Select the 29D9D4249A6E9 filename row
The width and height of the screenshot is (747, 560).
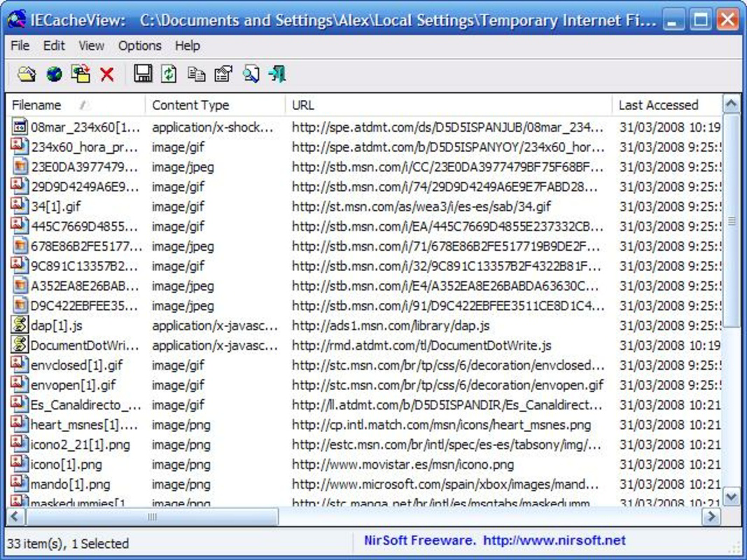point(85,187)
